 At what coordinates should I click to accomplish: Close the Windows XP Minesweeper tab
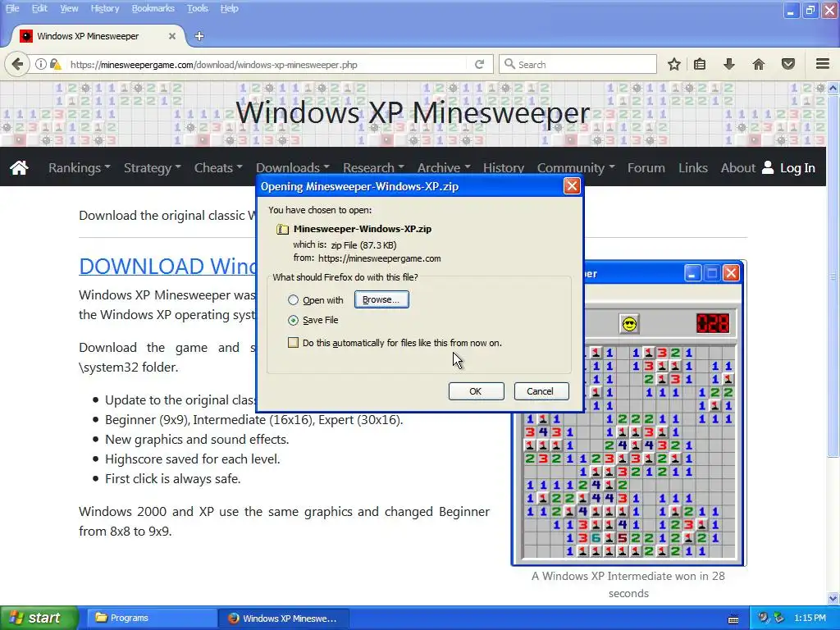pyautogui.click(x=172, y=36)
